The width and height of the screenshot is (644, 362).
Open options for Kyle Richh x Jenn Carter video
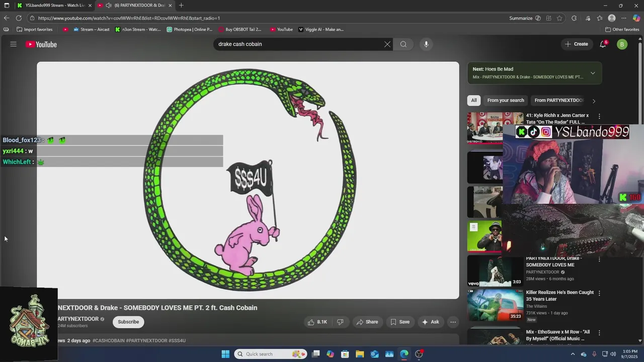(599, 116)
